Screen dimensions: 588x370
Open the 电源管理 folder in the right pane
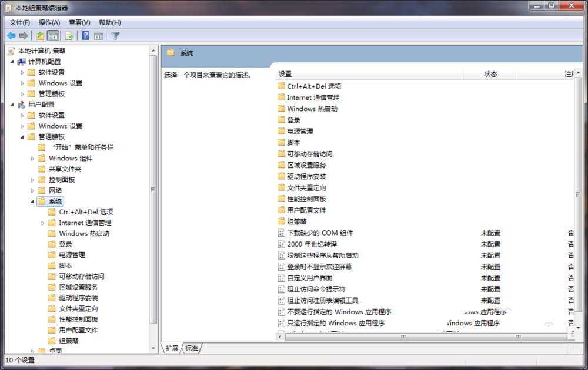(300, 130)
